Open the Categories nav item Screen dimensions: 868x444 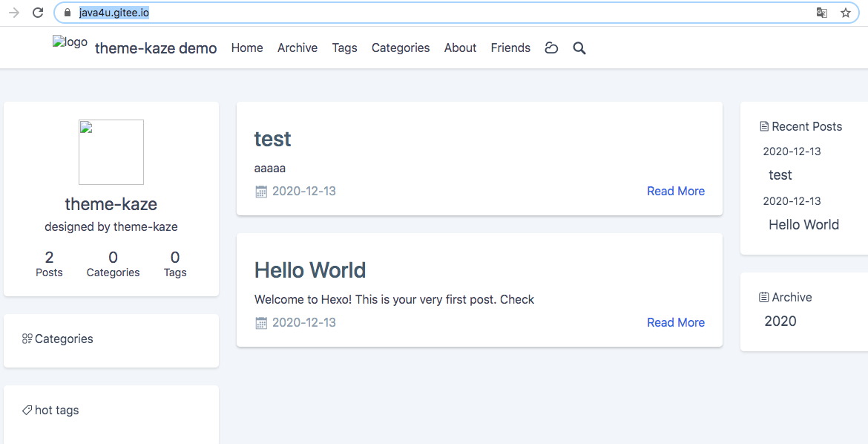pos(401,48)
